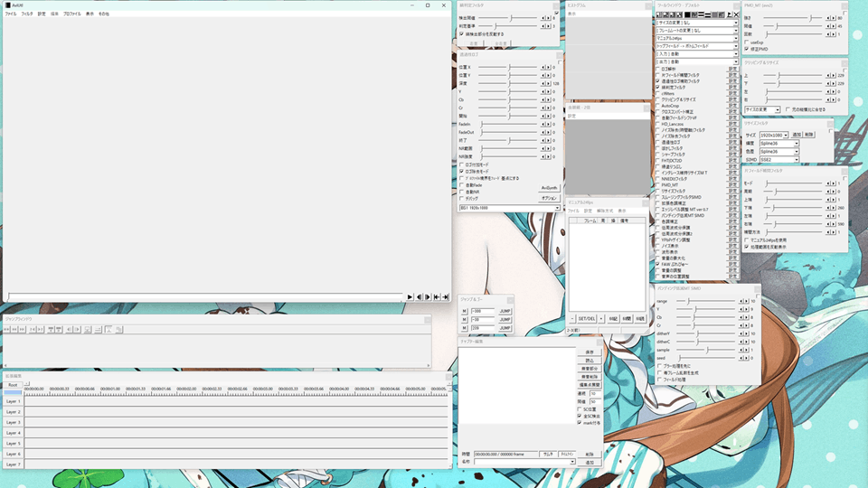
Task: Step forward one frame in main window
Action: pos(428,297)
